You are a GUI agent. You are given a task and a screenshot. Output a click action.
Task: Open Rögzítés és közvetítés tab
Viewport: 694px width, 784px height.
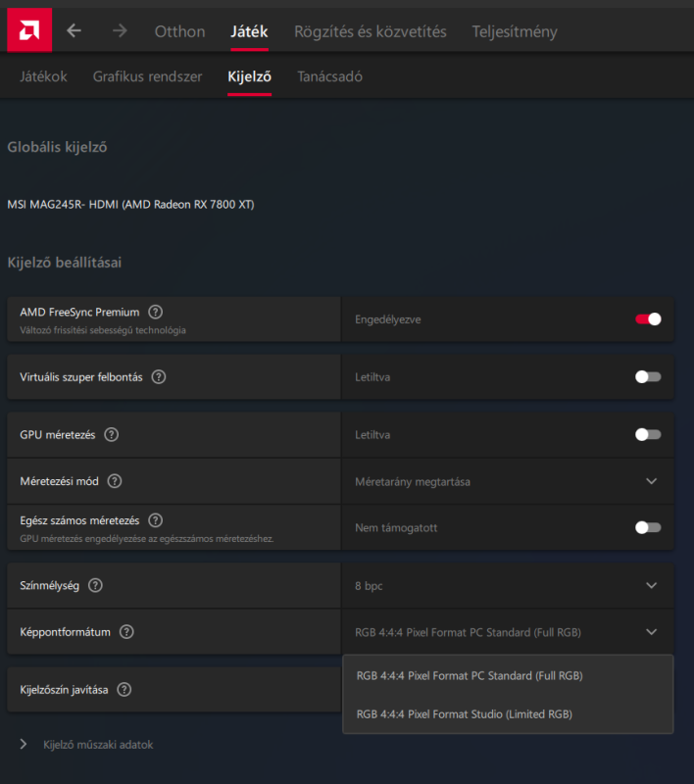370,31
